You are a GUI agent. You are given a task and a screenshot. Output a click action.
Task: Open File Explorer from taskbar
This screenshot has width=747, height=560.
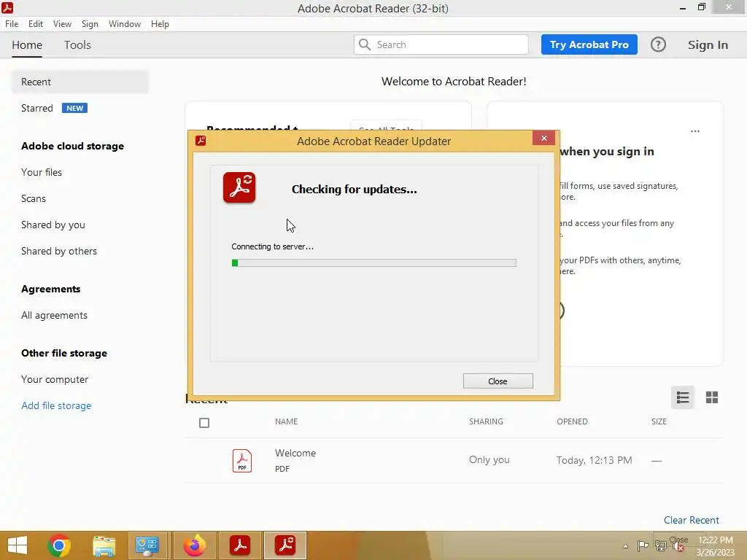coord(104,545)
